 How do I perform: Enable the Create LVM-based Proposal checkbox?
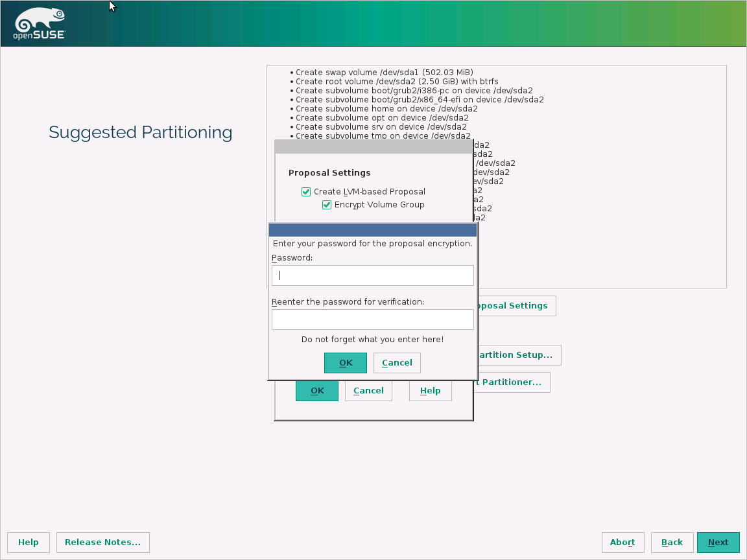coord(305,191)
